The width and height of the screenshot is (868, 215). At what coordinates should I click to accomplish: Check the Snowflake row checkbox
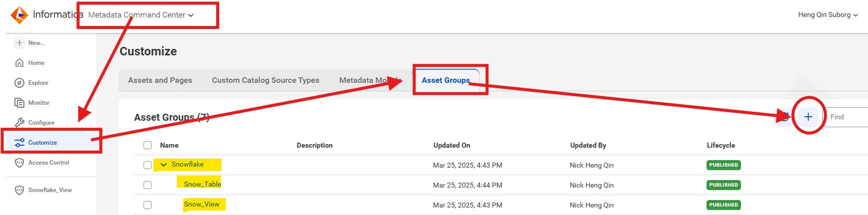147,165
